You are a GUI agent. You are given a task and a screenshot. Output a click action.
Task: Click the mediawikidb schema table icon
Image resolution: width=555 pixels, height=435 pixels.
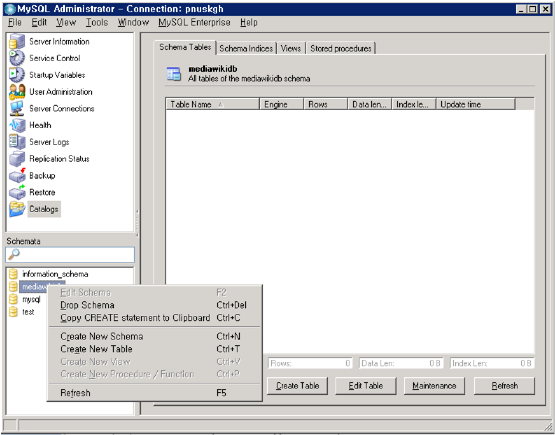point(174,74)
